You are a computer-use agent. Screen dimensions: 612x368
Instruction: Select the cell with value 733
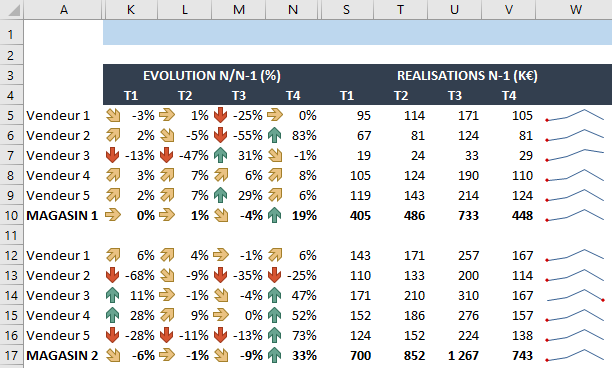455,215
